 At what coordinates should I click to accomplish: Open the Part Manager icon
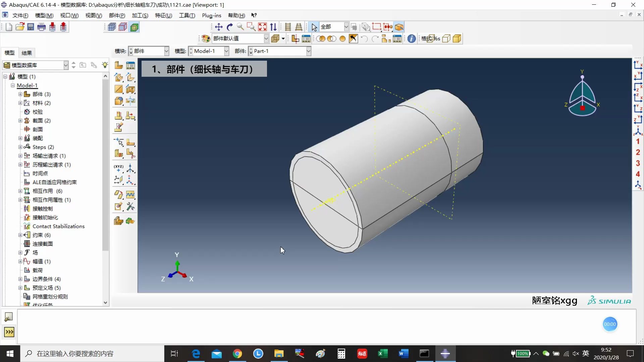click(130, 65)
